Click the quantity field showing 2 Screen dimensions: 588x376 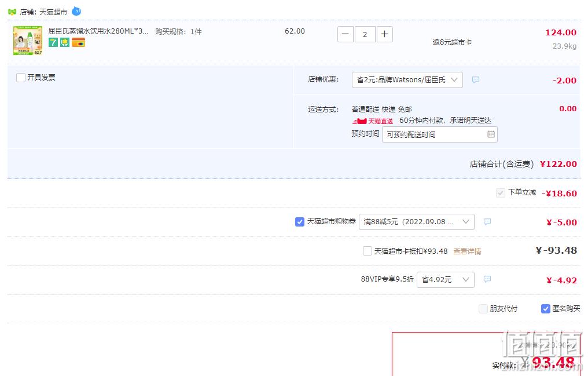365,35
